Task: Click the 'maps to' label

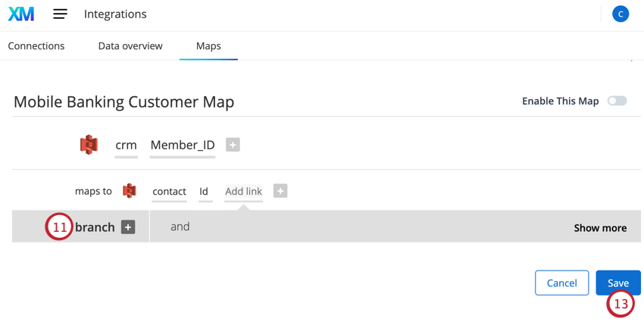Action: point(93,191)
